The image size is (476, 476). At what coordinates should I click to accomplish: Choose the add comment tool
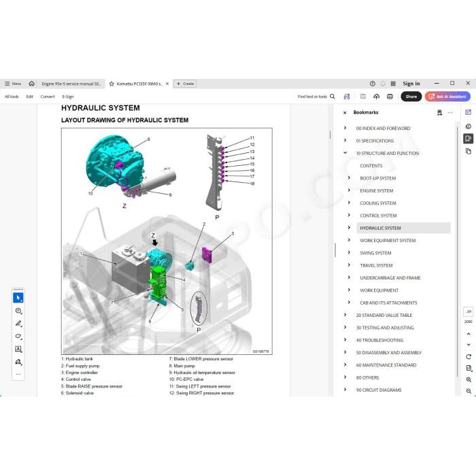(x=18, y=311)
